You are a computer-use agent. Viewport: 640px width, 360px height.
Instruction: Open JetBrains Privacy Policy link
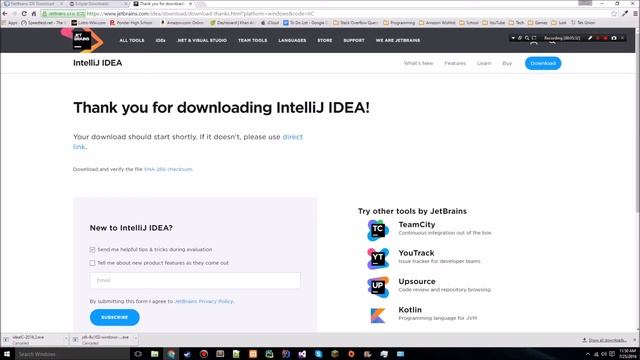204,301
